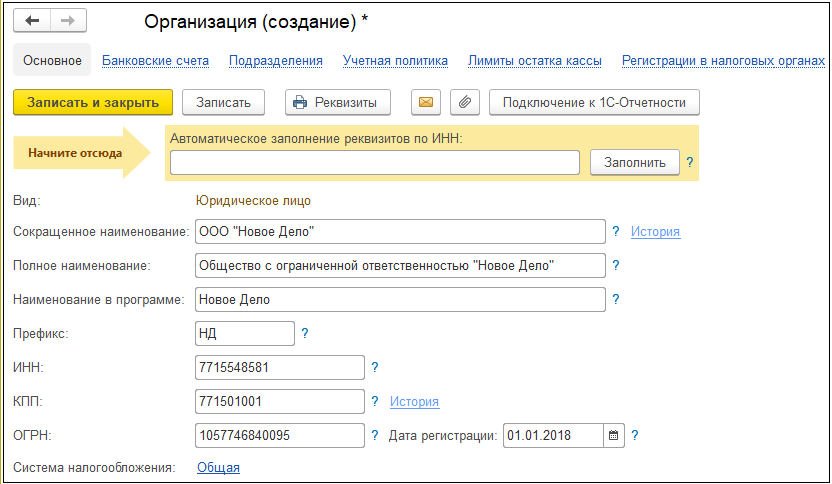Click Подключение к 1С-Отчетности button

[594, 102]
